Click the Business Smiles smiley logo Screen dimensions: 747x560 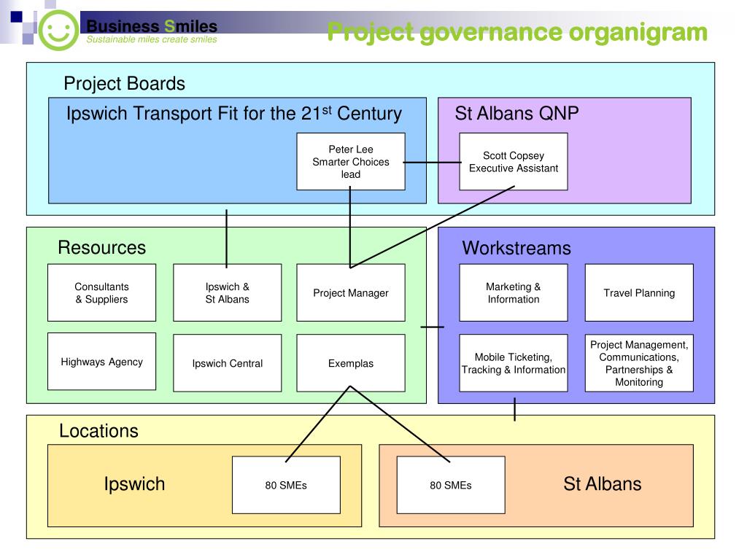tap(58, 31)
